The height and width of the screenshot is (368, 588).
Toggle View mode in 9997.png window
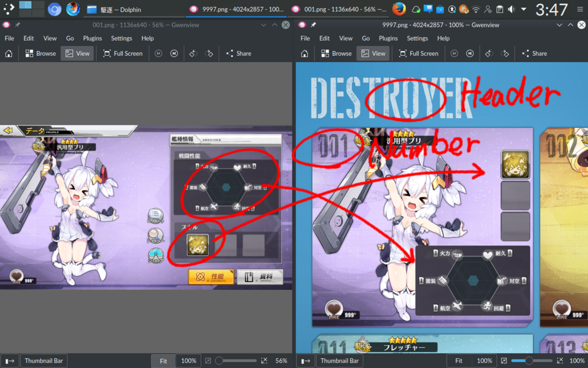(373, 53)
